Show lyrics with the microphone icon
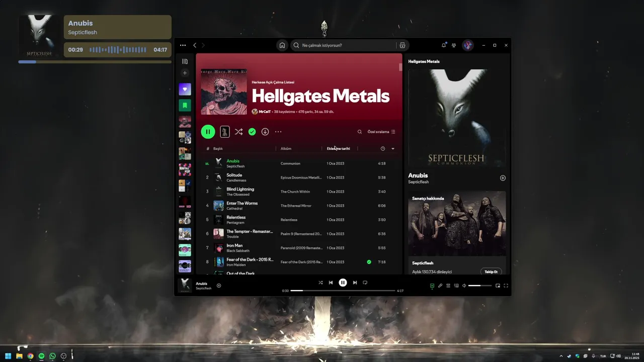Screen dimensions: 644x362 (x=440, y=286)
